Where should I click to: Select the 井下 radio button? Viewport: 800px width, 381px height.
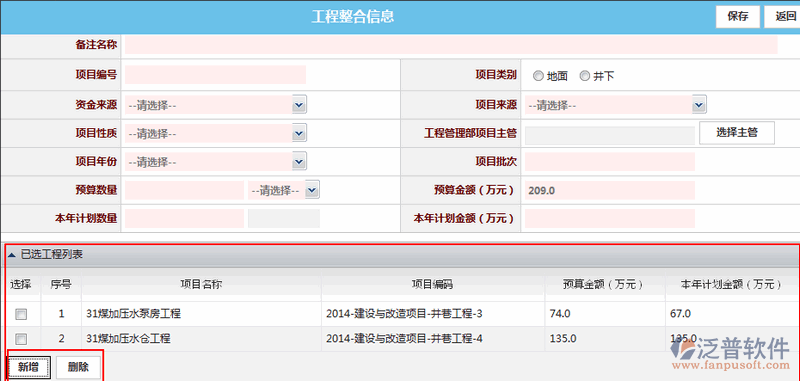pos(585,76)
